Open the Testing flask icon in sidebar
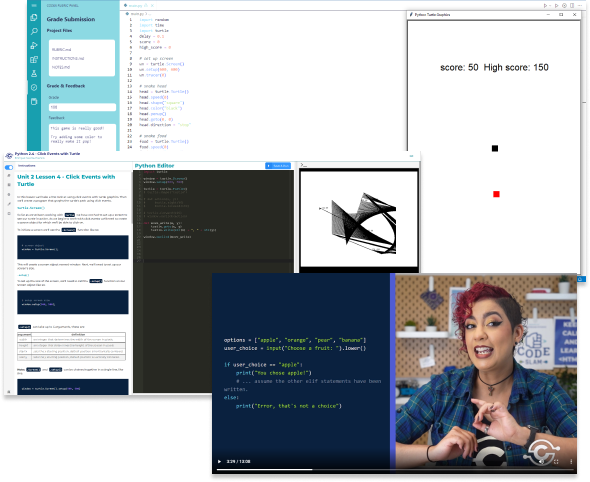Screen dimensions: 590x482 point(34,73)
